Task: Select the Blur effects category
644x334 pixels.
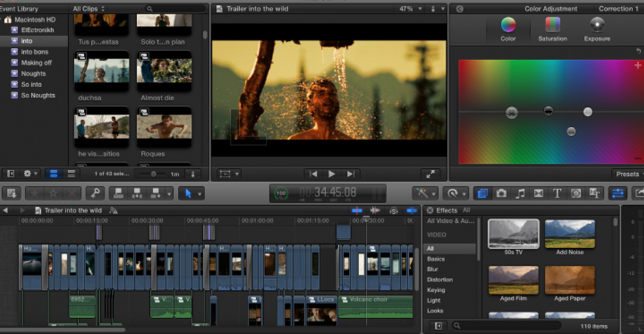Action: 433,269
